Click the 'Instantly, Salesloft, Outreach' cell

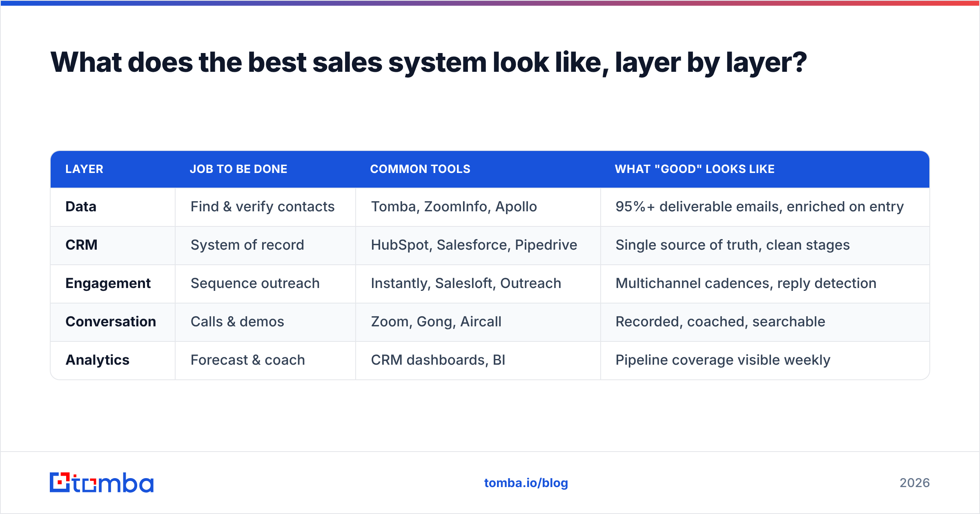tap(478, 284)
